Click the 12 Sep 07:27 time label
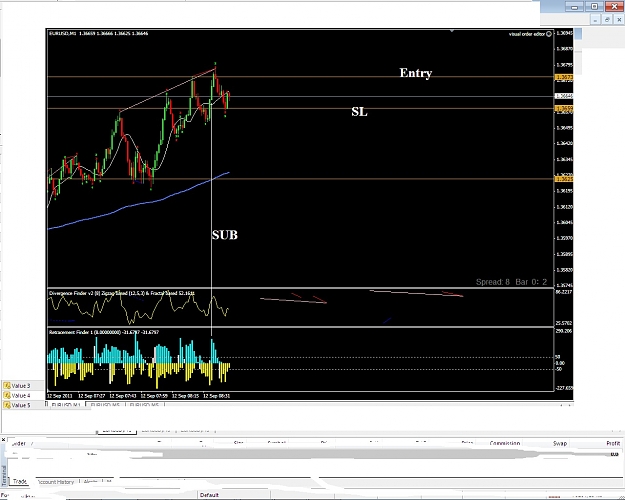The image size is (625, 500). click(x=91, y=396)
